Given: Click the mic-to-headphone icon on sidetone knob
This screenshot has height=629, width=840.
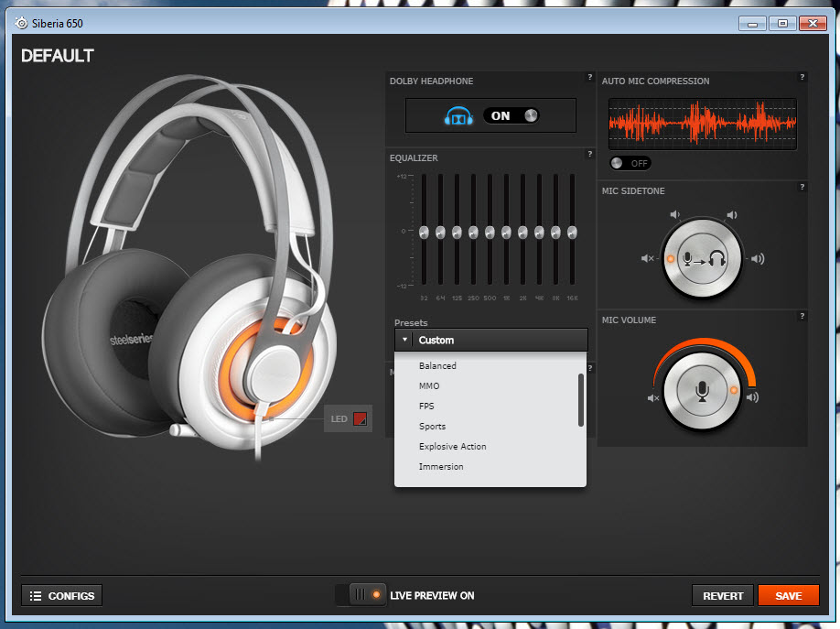Looking at the screenshot, I should pos(703,259).
